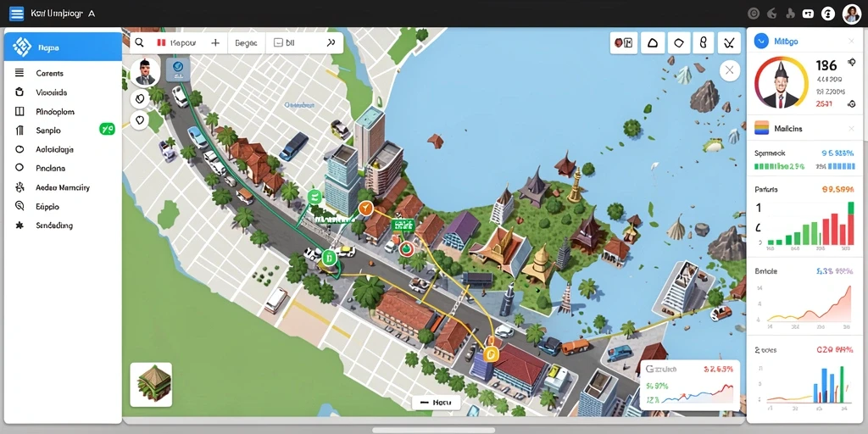Open the hamburger menu in the title bar
The height and width of the screenshot is (434, 868).
coord(17,14)
